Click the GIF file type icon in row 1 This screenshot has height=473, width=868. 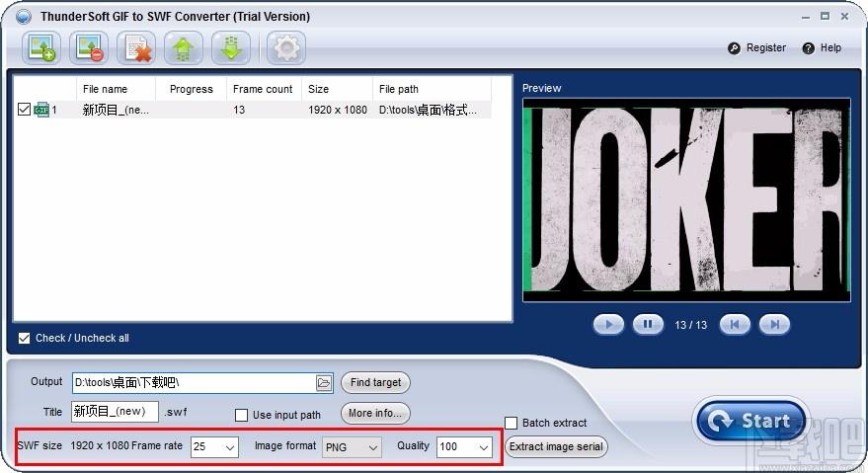pos(41,110)
